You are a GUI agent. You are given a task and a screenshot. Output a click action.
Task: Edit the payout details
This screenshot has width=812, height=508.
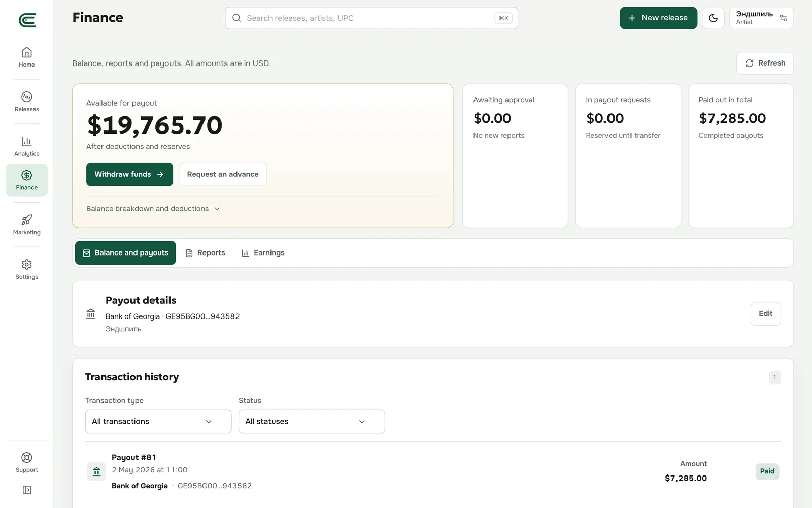(765, 314)
